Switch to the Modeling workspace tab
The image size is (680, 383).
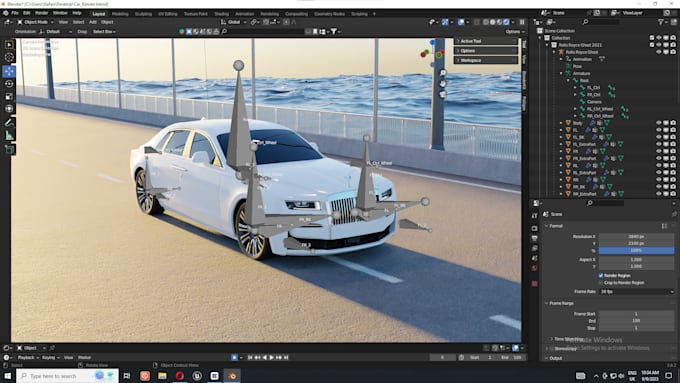click(120, 14)
